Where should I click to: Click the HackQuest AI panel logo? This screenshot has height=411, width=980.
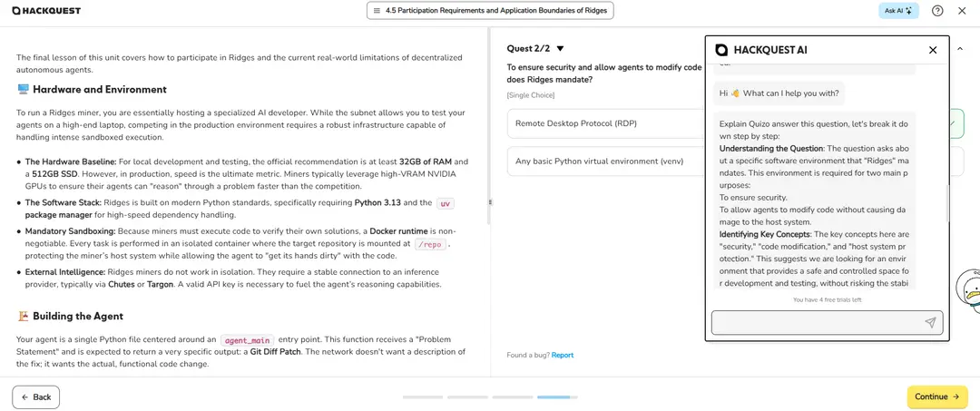722,50
